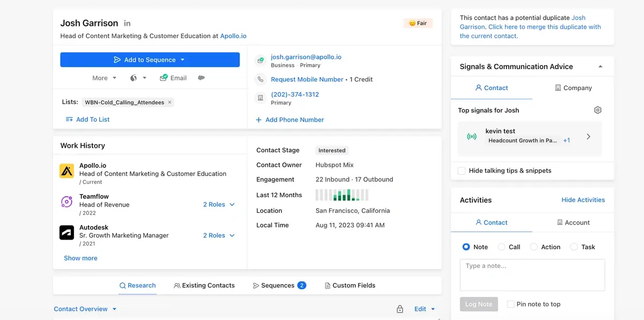Viewport: 644px width, 320px height.
Task: Open signal settings gear icon
Action: 598,110
